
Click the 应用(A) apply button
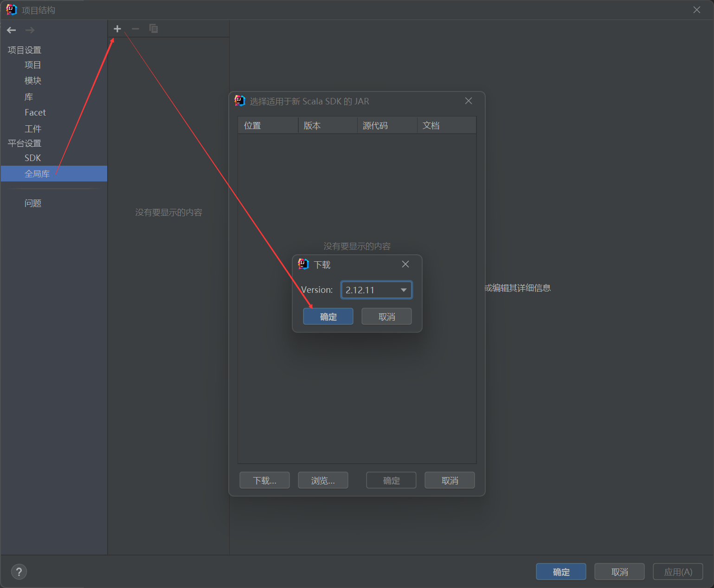pos(678,572)
